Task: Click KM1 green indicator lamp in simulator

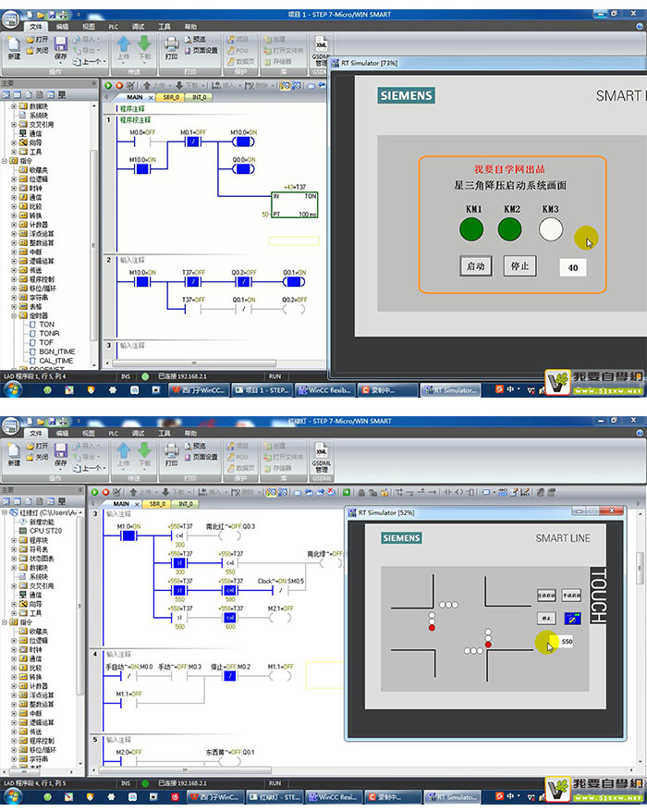Action: 471,229
